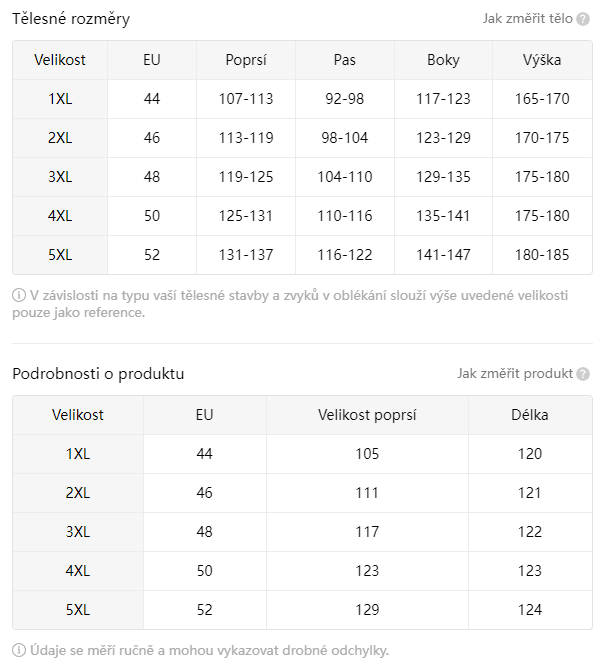The height and width of the screenshot is (670, 603).
Task: Click the help icon beside "Jak změřit tělo"
Action: click(583, 19)
